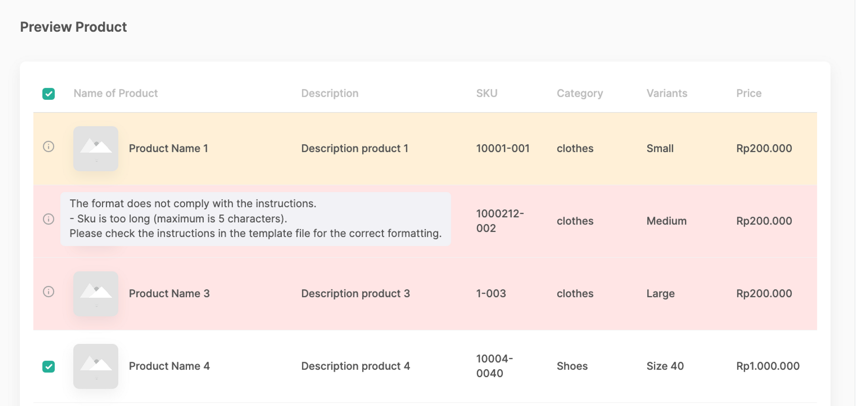
Task: Click the Rp1.000.000 price cell
Action: pyautogui.click(x=767, y=366)
